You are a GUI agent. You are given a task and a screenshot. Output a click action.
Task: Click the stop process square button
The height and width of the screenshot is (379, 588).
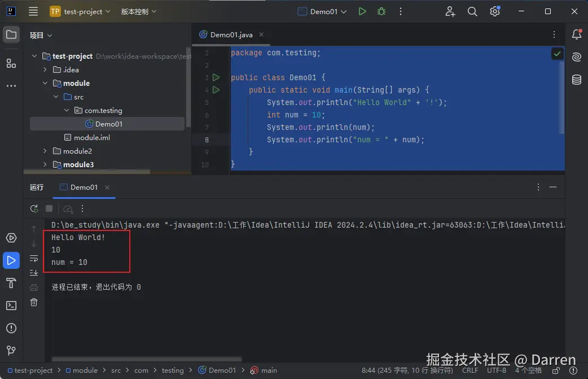click(x=49, y=208)
